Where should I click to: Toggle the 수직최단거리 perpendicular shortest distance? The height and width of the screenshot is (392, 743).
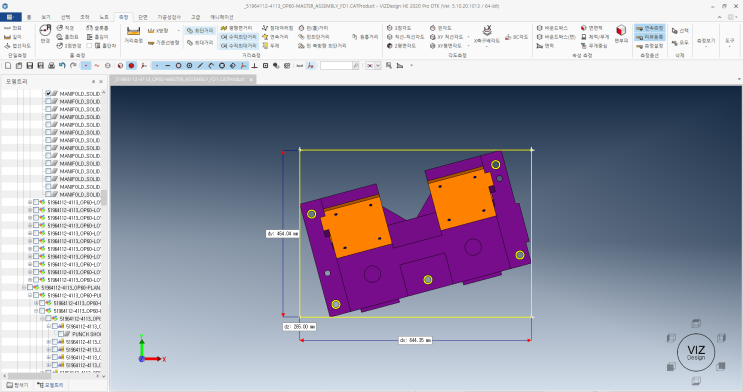[239, 37]
